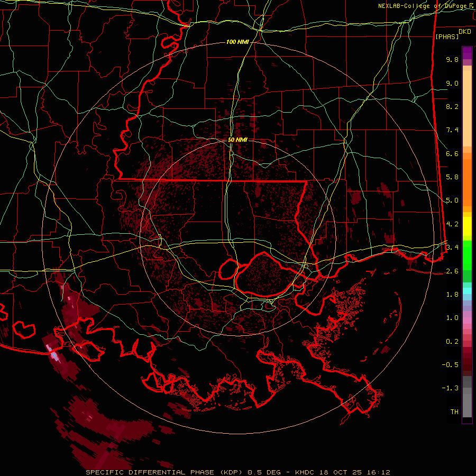The height and width of the screenshot is (476, 476).
Task: Click the 18 OCT 25 date text
Action: tap(340, 472)
